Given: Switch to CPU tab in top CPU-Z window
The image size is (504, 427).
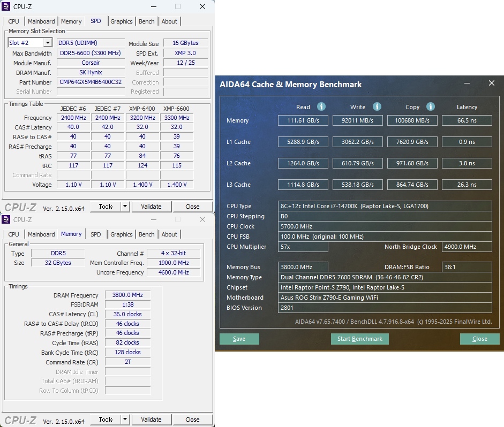Looking at the screenshot, I should click(13, 21).
